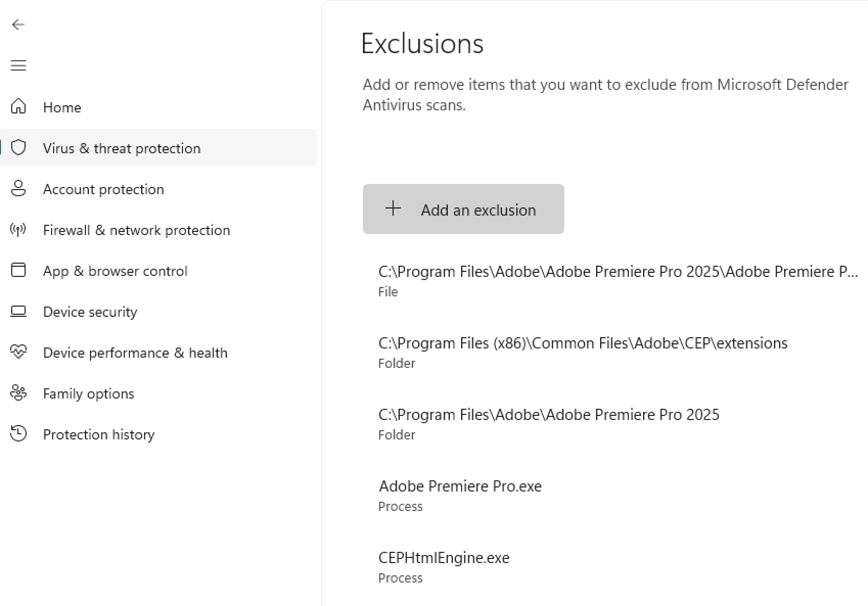The height and width of the screenshot is (606, 868).
Task: Click the back arrow icon
Action: [18, 25]
